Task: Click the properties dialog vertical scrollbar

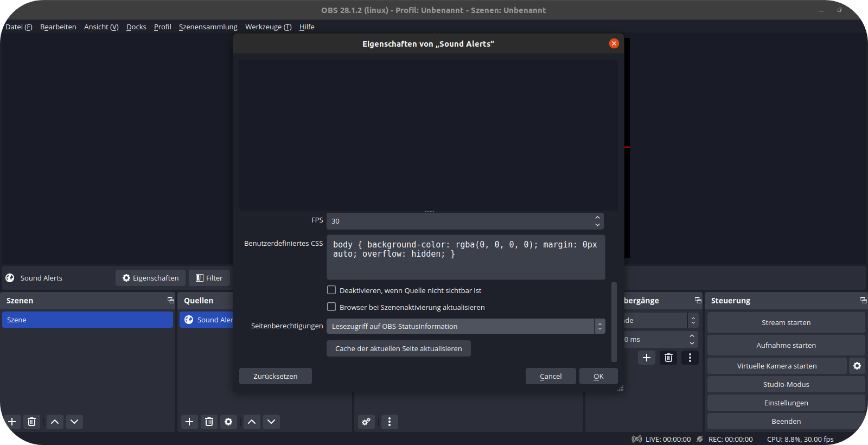Action: [x=614, y=322]
